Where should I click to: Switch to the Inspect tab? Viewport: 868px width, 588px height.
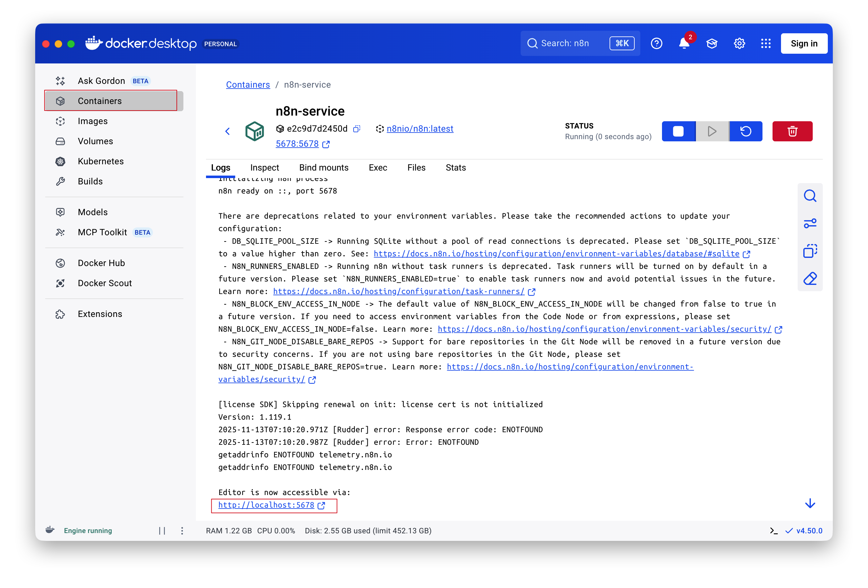264,168
